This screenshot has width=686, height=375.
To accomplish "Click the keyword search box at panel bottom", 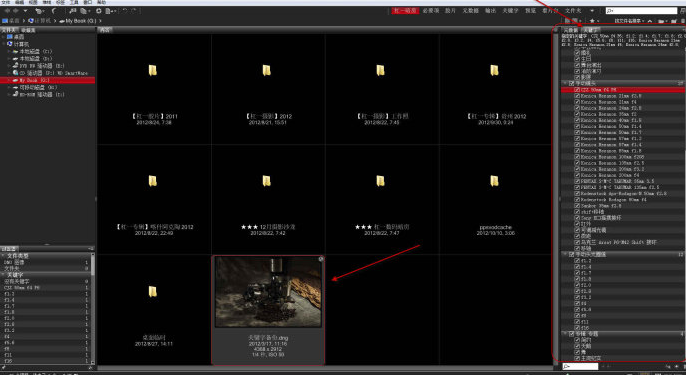I will pos(581,366).
